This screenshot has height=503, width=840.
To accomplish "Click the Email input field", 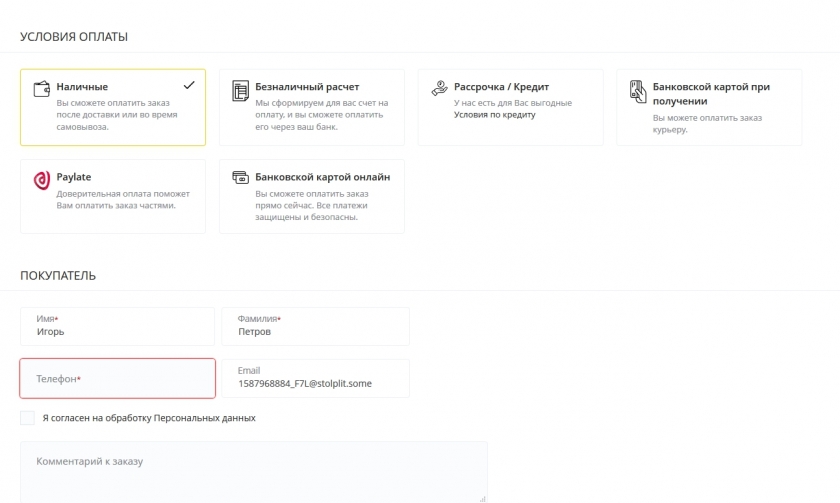I will pos(315,379).
